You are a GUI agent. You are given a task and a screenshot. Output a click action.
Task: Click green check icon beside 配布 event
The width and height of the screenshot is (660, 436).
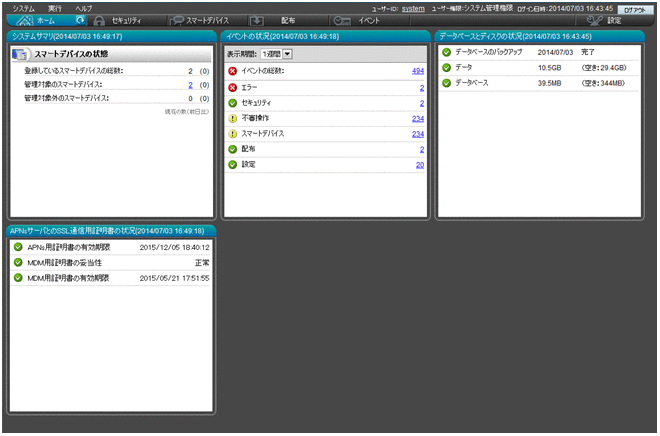[232, 149]
